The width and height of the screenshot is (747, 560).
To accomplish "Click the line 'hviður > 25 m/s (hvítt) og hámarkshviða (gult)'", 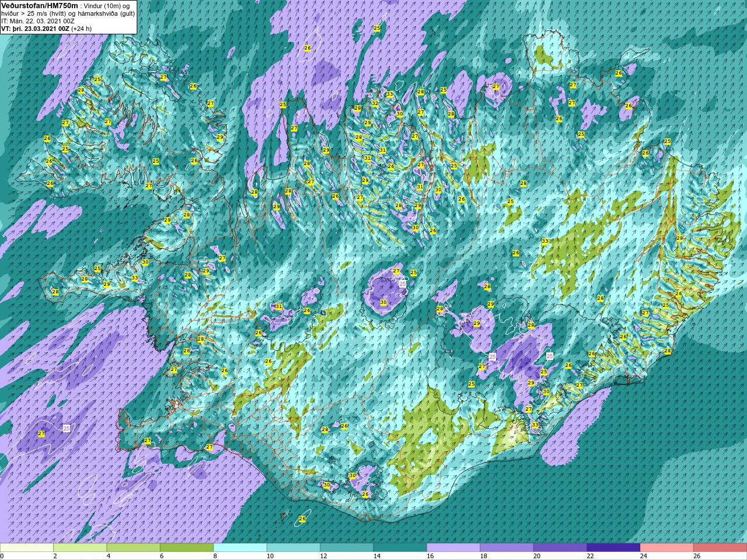I will click(x=68, y=13).
